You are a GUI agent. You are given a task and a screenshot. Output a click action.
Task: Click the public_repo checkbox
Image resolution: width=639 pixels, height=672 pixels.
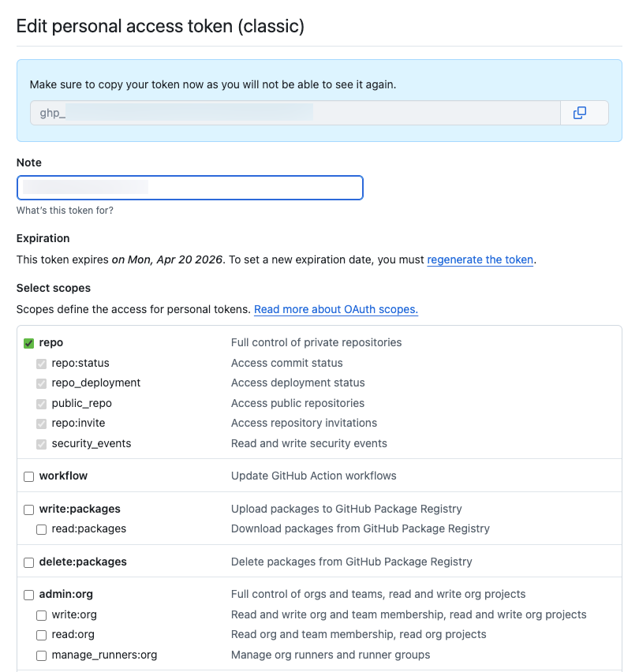(x=41, y=403)
